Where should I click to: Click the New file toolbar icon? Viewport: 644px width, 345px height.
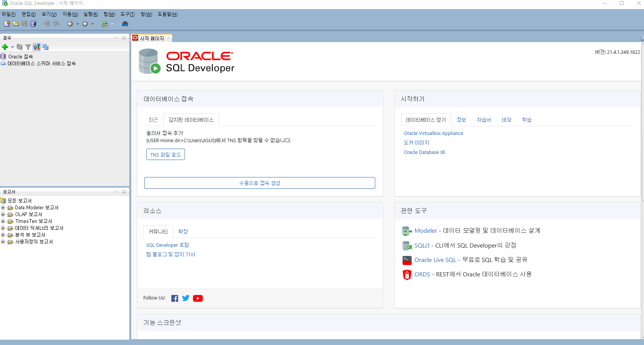point(7,24)
